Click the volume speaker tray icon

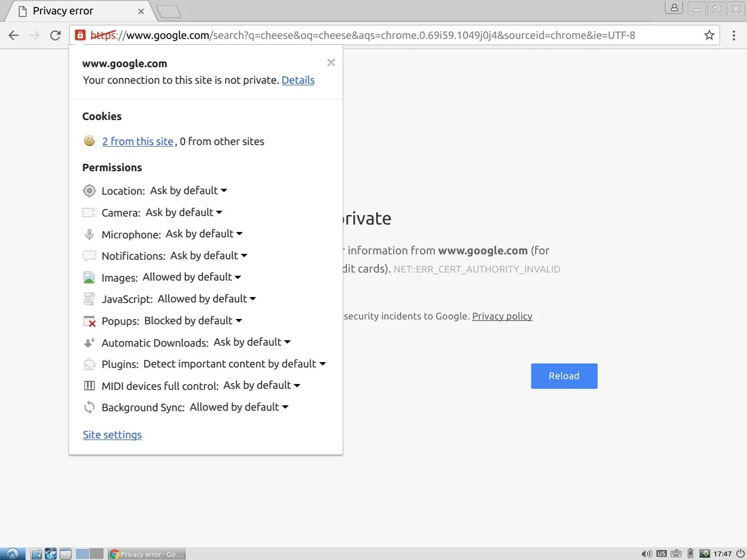click(x=646, y=554)
